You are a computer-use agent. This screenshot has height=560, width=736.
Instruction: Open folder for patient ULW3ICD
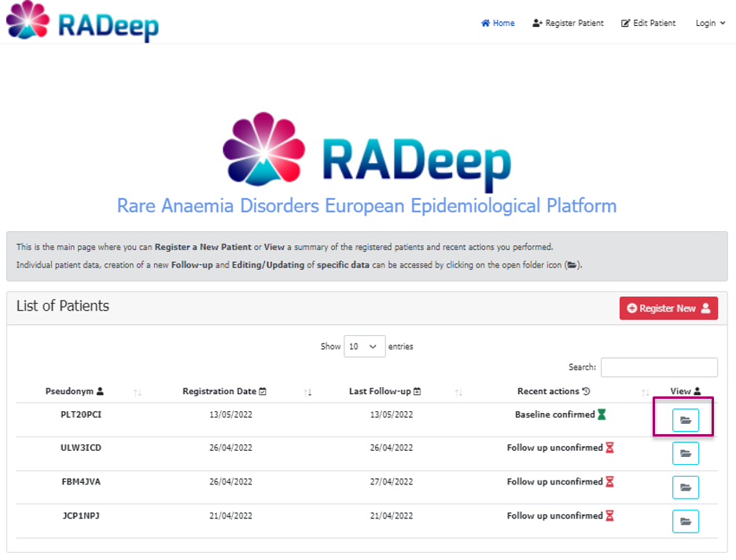click(x=686, y=454)
